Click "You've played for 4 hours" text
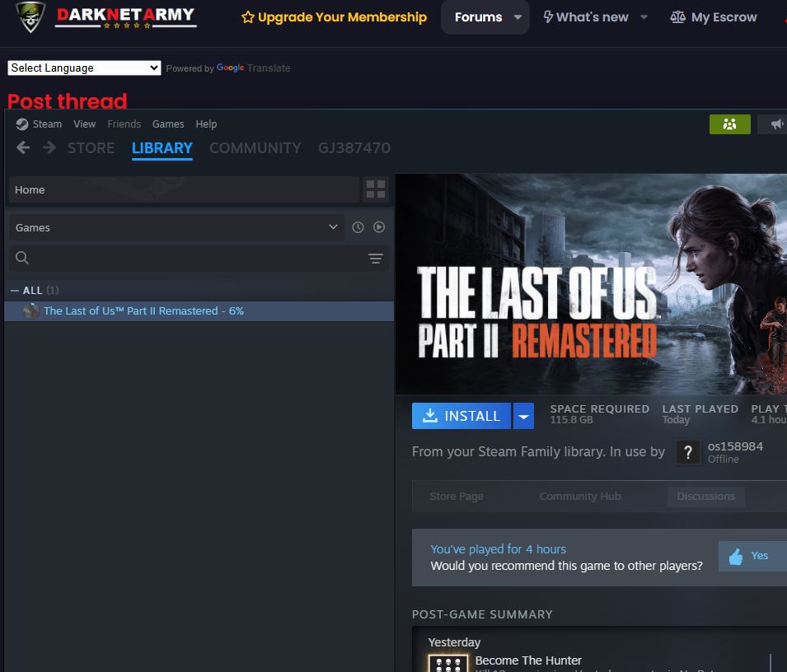The image size is (787, 672). (498, 549)
